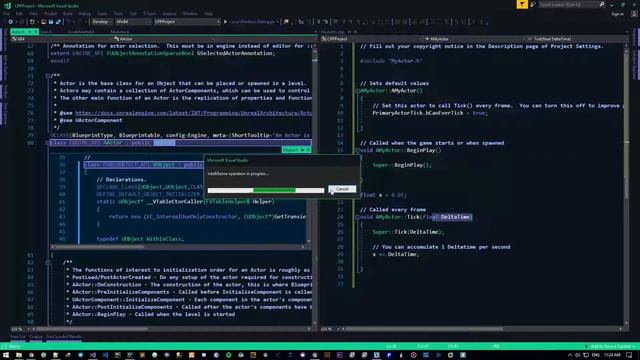This screenshot has height=360, width=640.
Task: Click the left editor horizontal scrollbar
Action: tap(171, 329)
